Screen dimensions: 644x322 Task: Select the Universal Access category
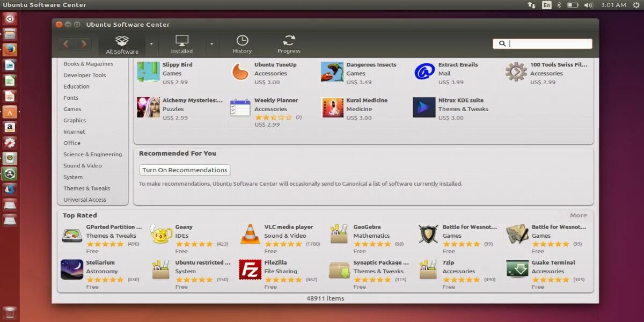coord(85,200)
